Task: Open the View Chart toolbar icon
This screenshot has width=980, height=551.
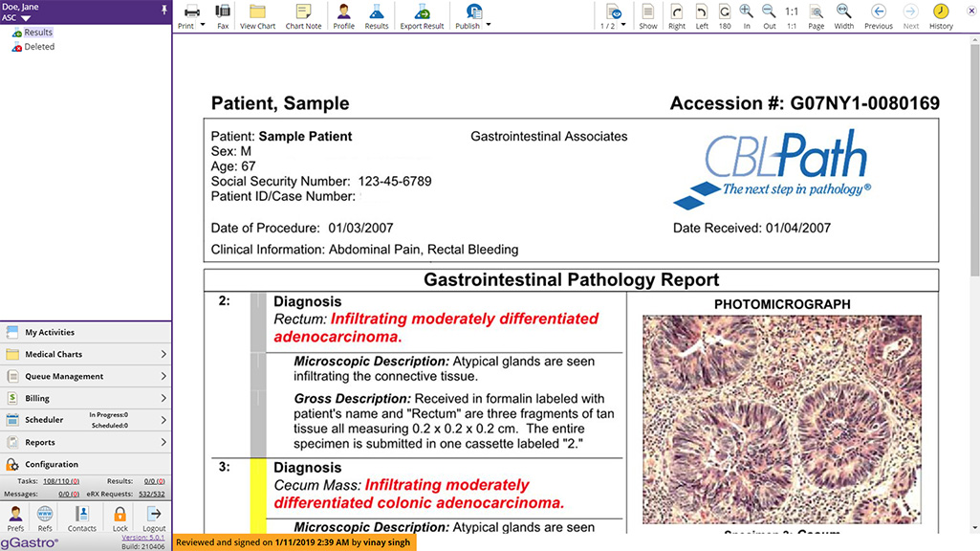Action: 257,14
